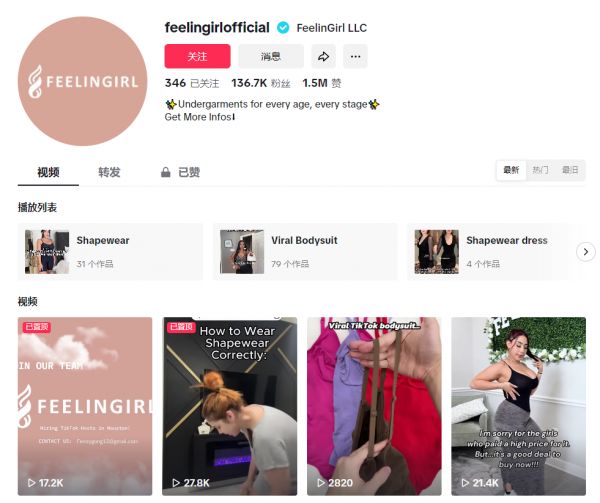Select the 最旧 sort option
The image size is (600, 503).
pyautogui.click(x=570, y=170)
